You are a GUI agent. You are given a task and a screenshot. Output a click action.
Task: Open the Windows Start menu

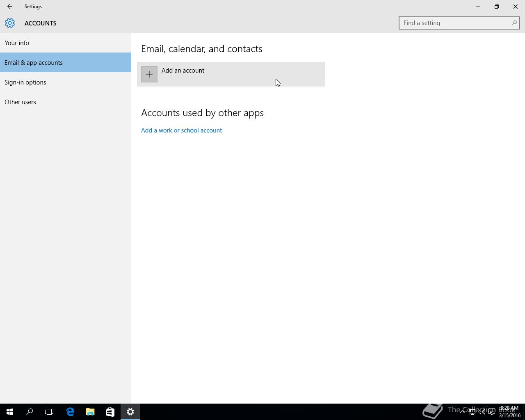pos(10,412)
